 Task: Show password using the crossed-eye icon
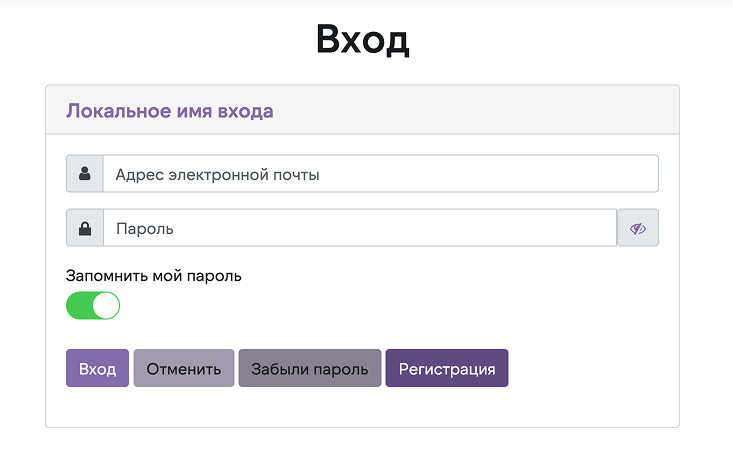point(638,228)
